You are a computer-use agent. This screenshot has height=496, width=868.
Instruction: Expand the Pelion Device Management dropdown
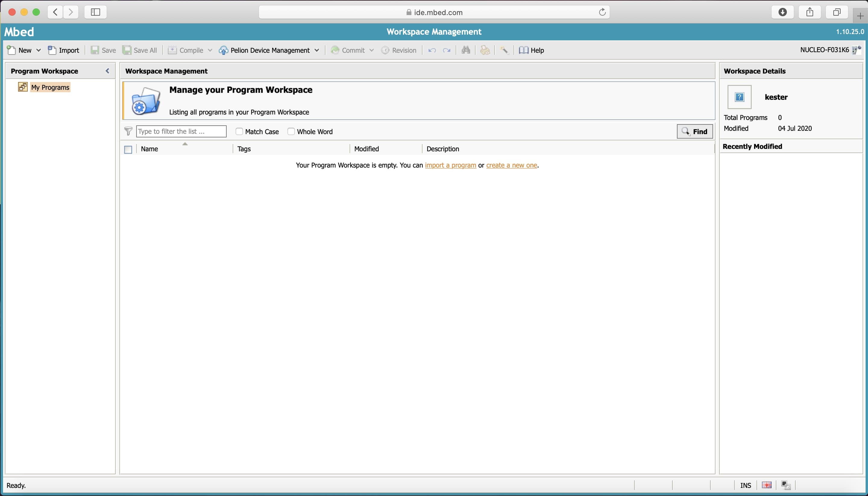317,50
